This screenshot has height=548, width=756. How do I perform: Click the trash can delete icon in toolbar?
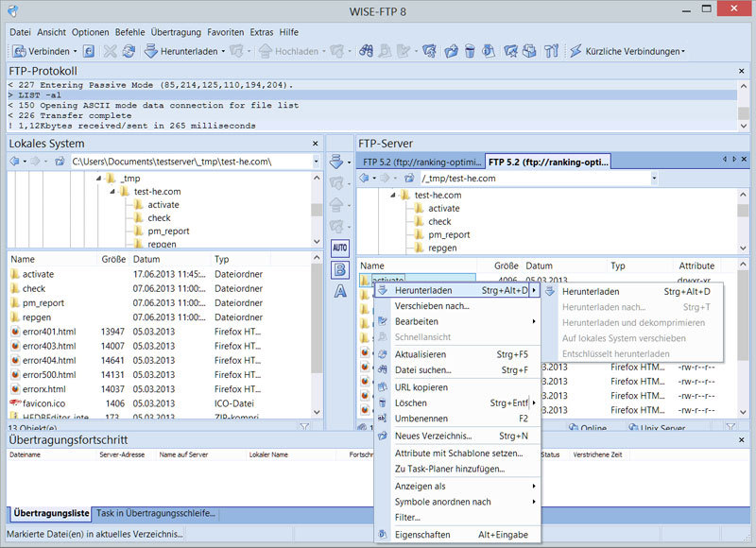click(x=470, y=51)
